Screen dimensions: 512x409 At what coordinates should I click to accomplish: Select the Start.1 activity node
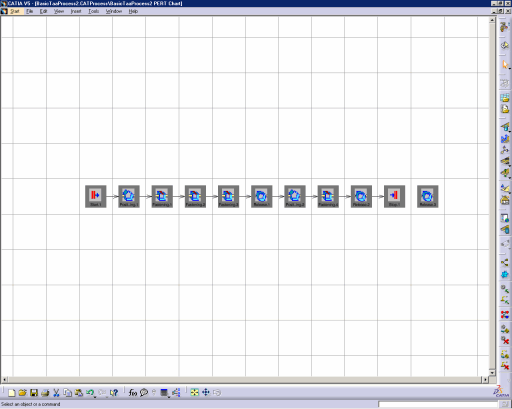(96, 196)
